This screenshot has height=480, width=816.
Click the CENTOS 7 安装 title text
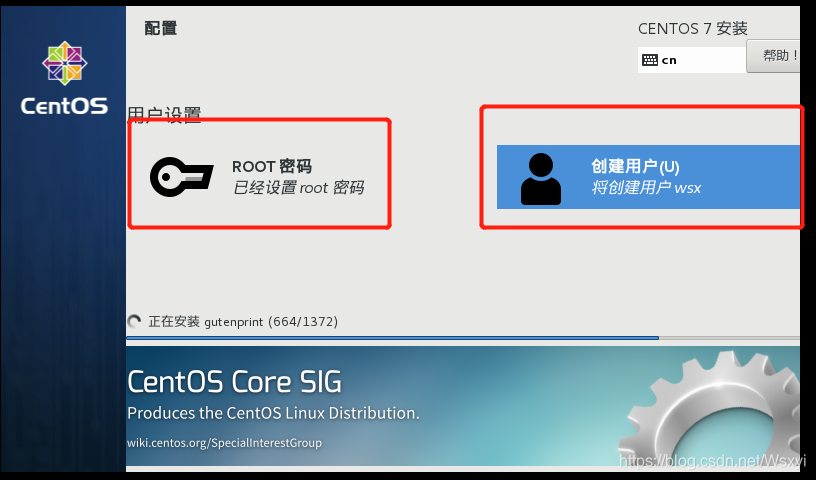tap(693, 29)
